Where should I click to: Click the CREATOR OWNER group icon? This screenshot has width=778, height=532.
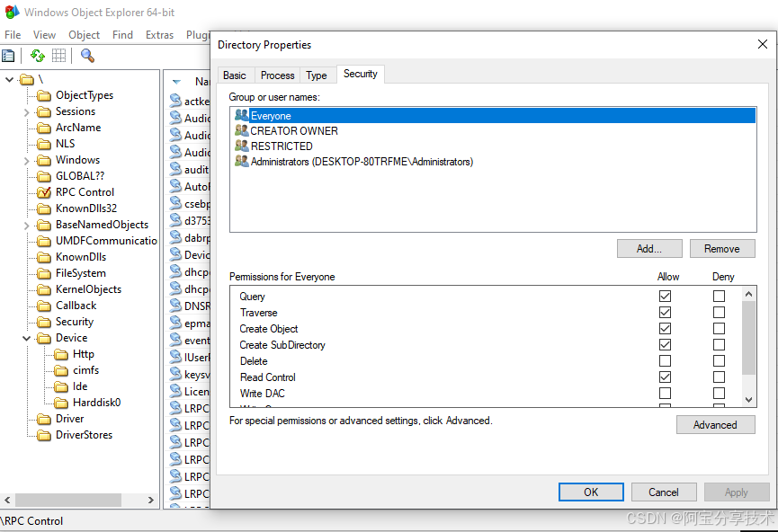pos(242,130)
